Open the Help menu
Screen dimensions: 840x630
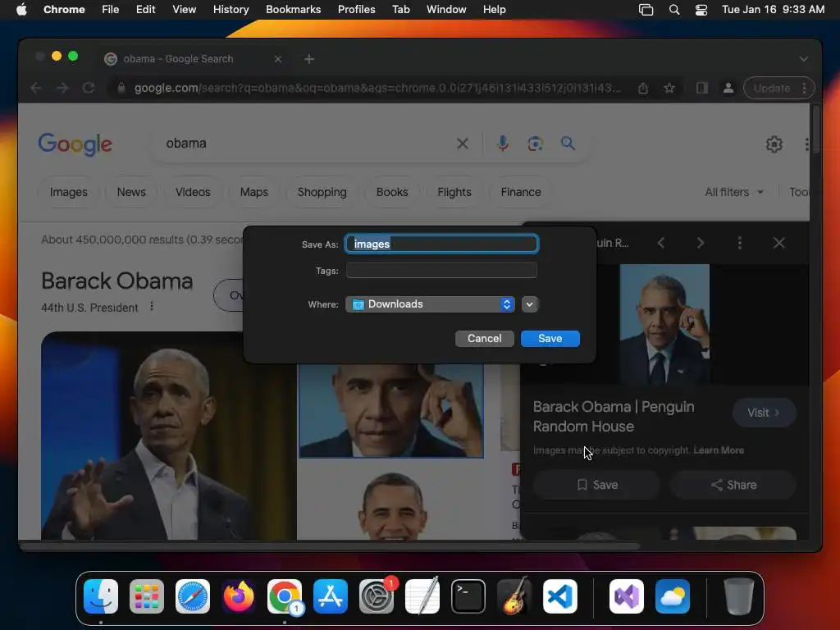click(x=494, y=9)
